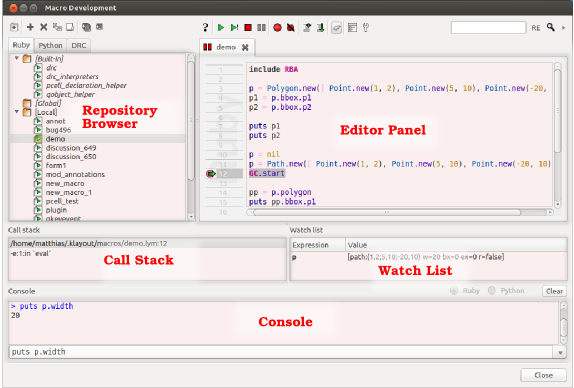This screenshot has width=574, height=388.
Task: Click the Value column header
Action: pos(456,245)
